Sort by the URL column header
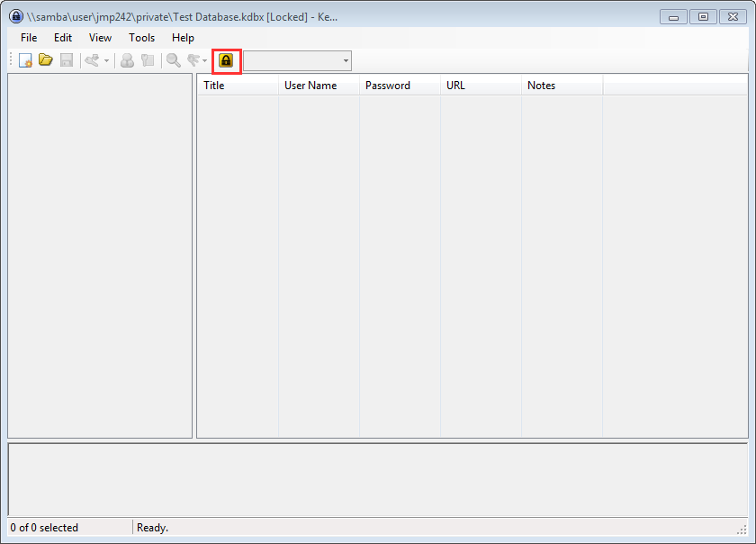This screenshot has width=756, height=544. click(481, 86)
